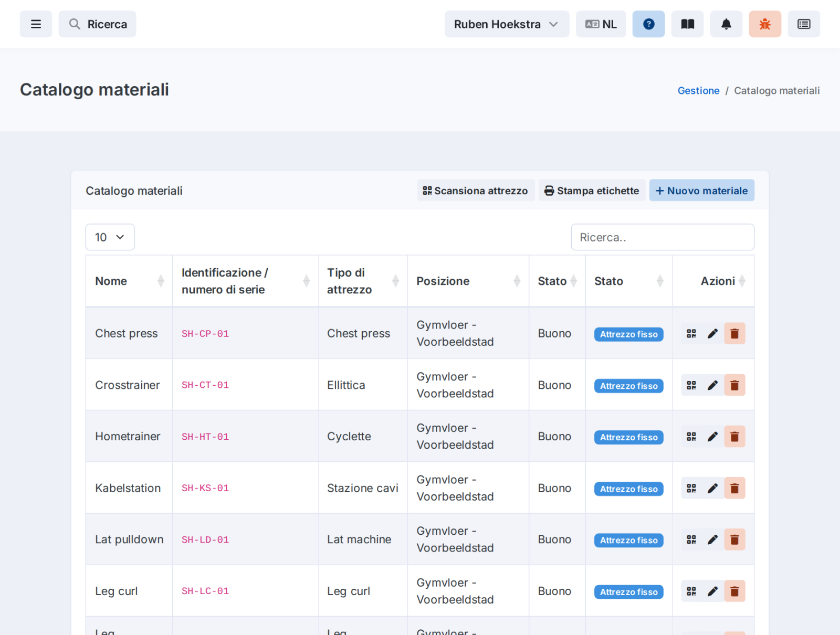Edit the Chest press entry
840x635 pixels.
(712, 334)
